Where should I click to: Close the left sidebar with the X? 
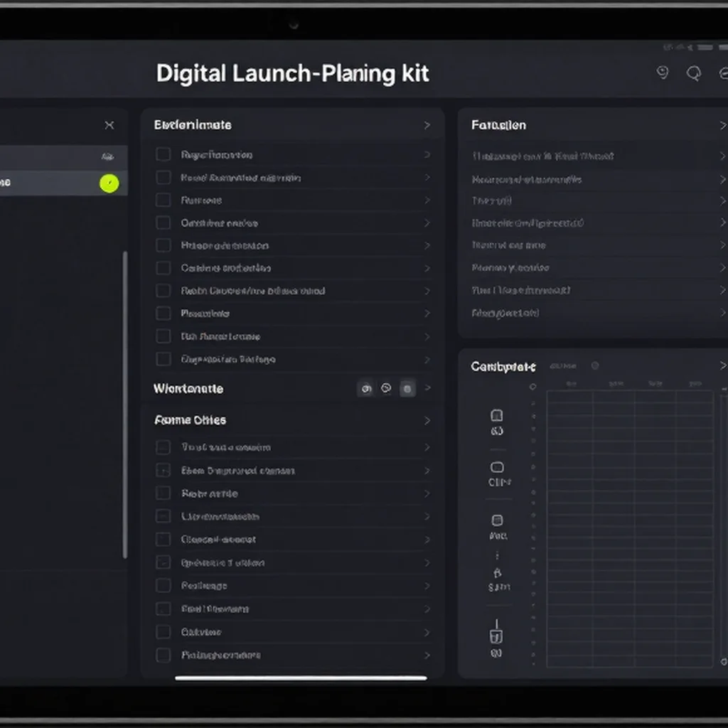(109, 125)
